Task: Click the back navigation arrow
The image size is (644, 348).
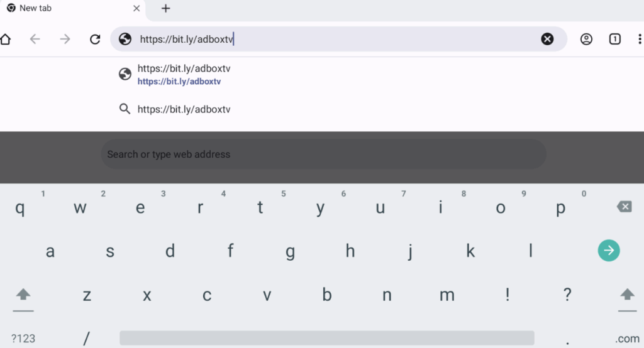Action: point(35,40)
